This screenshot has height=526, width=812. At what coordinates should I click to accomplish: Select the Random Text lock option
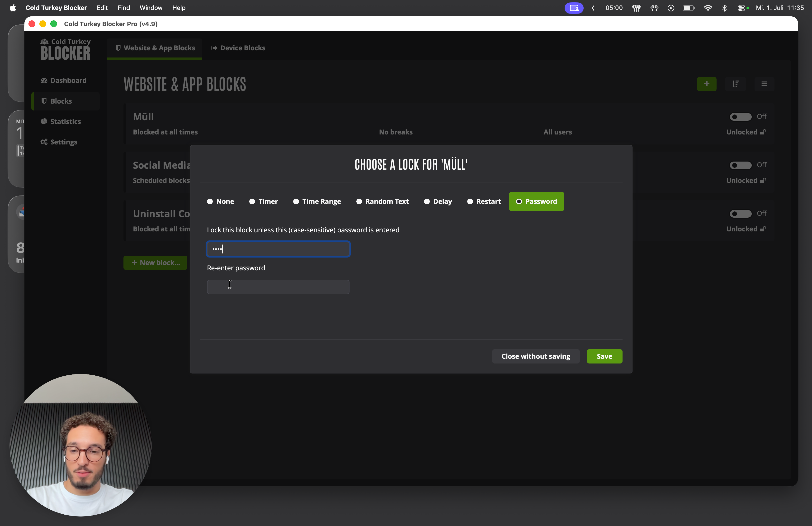pyautogui.click(x=382, y=201)
